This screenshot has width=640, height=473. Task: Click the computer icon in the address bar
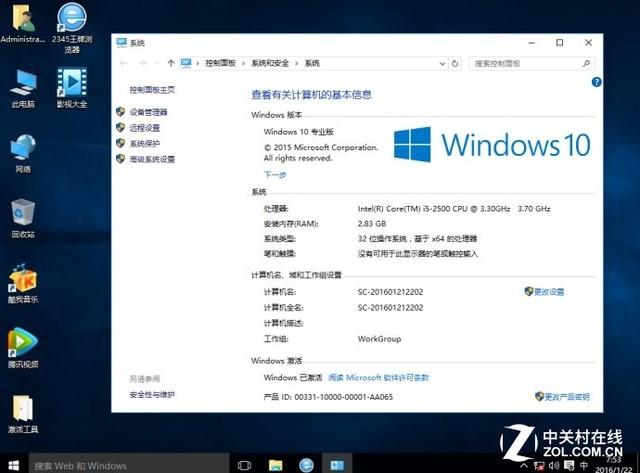tap(186, 63)
